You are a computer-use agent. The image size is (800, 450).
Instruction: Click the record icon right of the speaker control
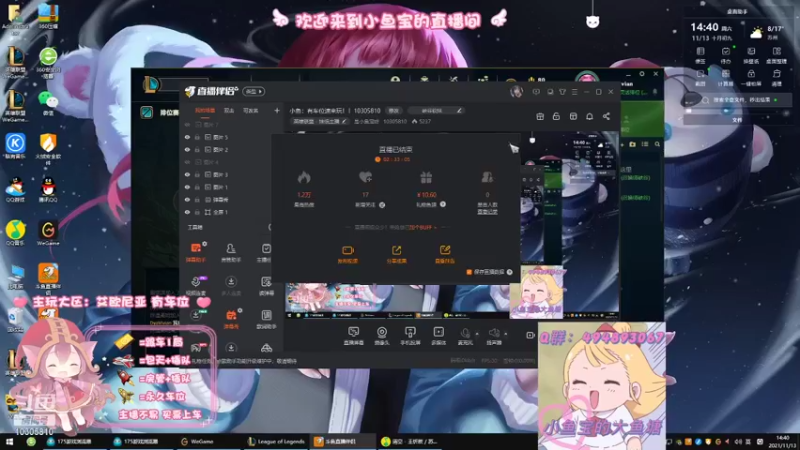[x=530, y=335]
